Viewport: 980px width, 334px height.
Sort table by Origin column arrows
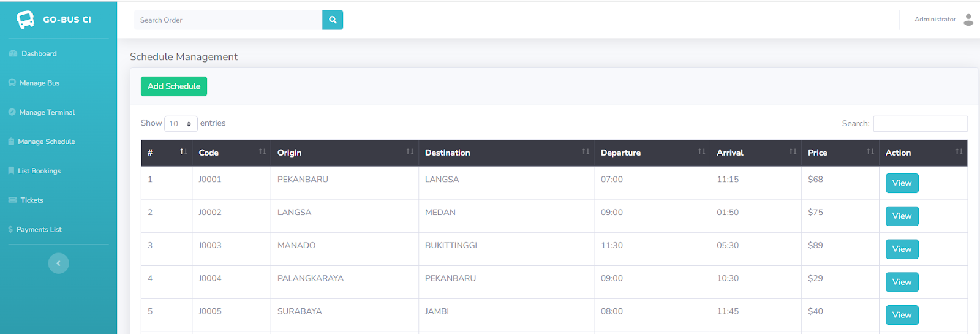coord(410,151)
